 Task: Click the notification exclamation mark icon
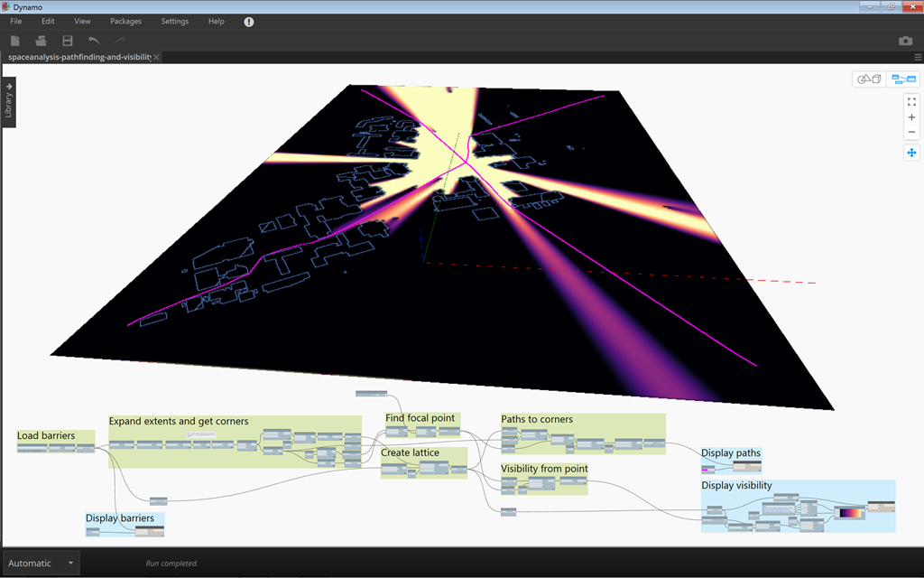(249, 22)
